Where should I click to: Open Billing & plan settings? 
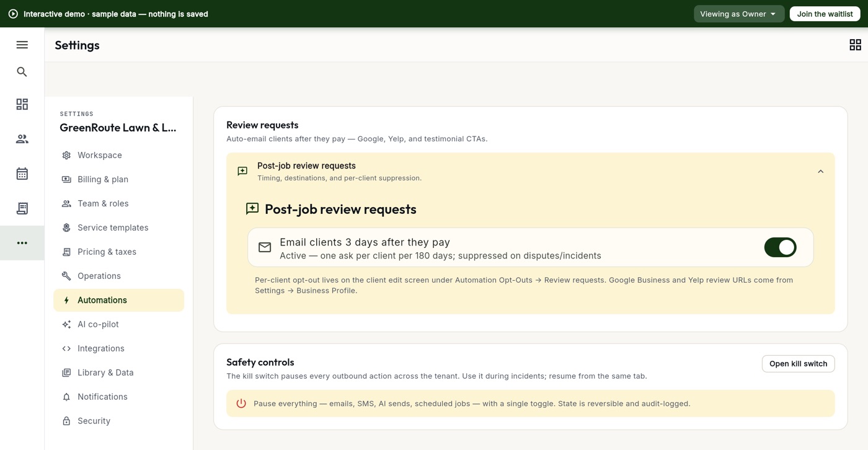[118, 179]
